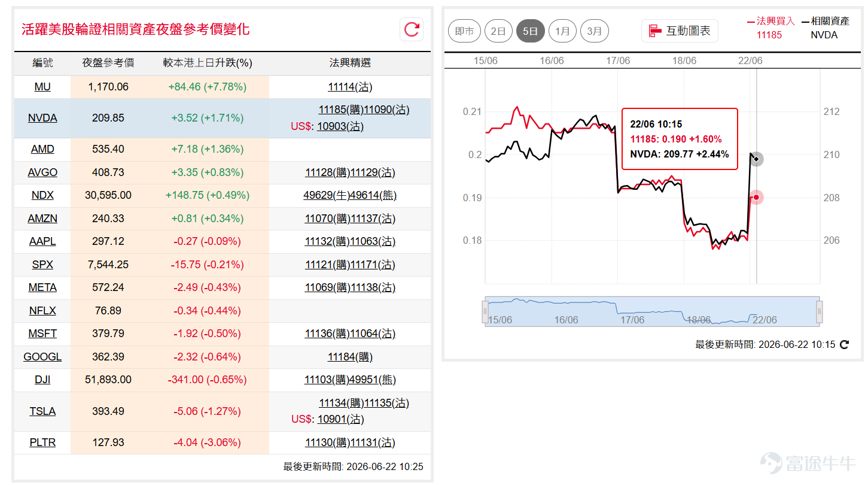This screenshot has width=868, height=485.
Task: Open warrant 11130 call link for PLTR
Action: (x=328, y=442)
